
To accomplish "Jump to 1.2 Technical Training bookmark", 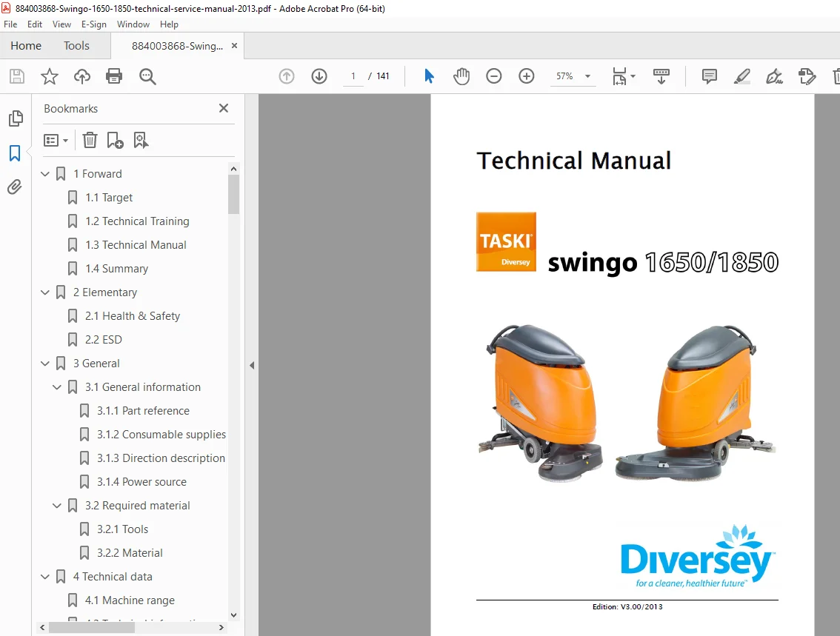I will click(x=137, y=221).
